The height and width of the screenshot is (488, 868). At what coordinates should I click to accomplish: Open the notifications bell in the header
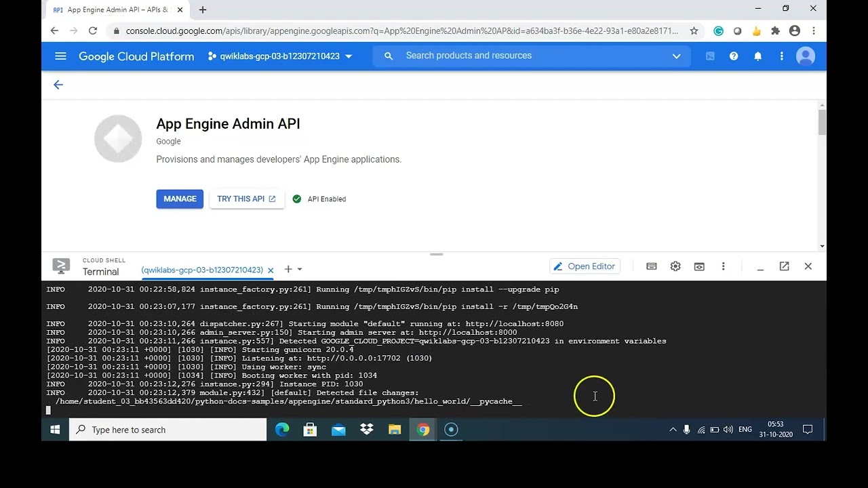tap(758, 56)
